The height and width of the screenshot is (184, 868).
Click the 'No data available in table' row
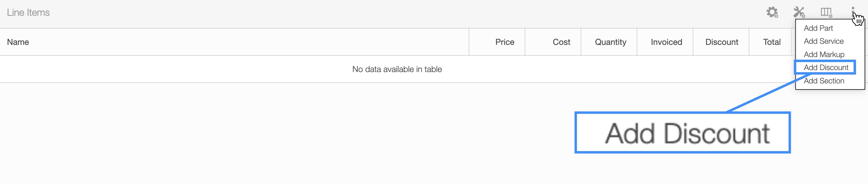pyautogui.click(x=397, y=70)
